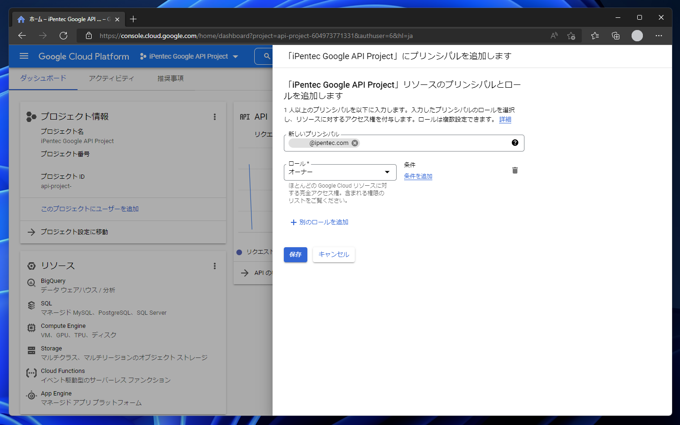
Task: Click the SQL icon in resources
Action: coord(31,305)
